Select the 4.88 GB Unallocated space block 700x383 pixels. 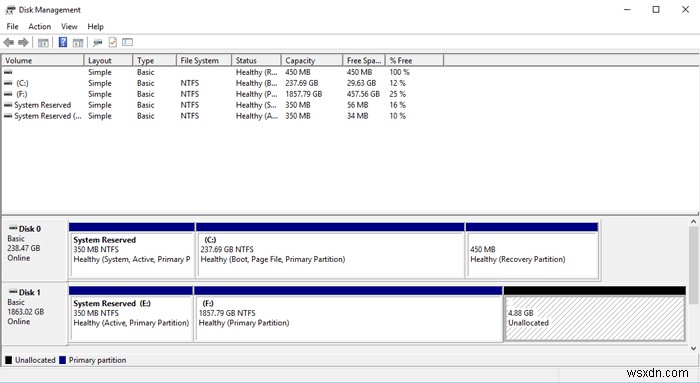click(595, 314)
